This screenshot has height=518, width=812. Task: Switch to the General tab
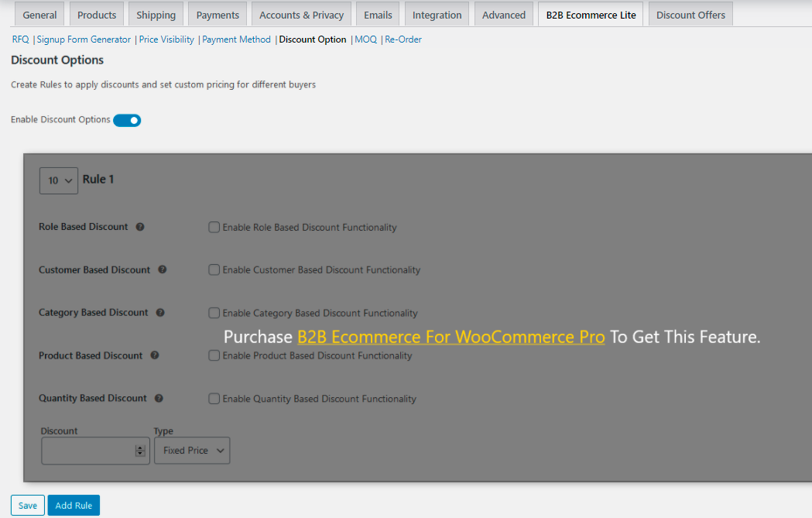[39, 15]
